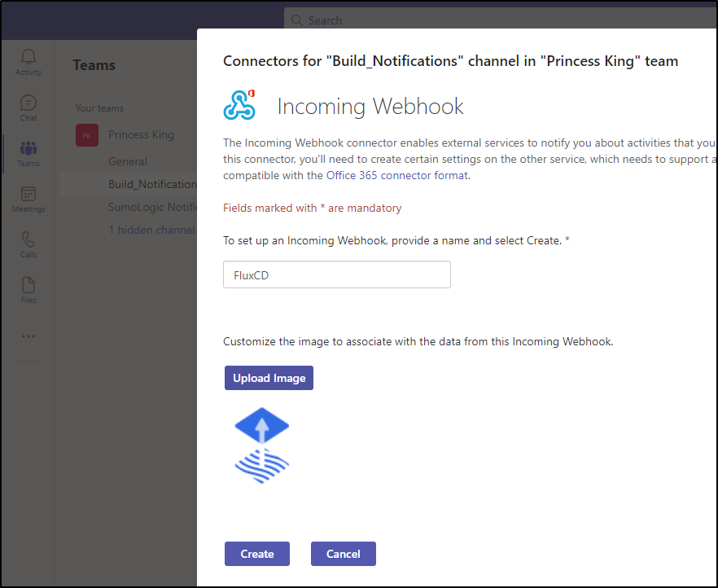The width and height of the screenshot is (718, 588).
Task: Click the Your teams label
Action: click(100, 108)
